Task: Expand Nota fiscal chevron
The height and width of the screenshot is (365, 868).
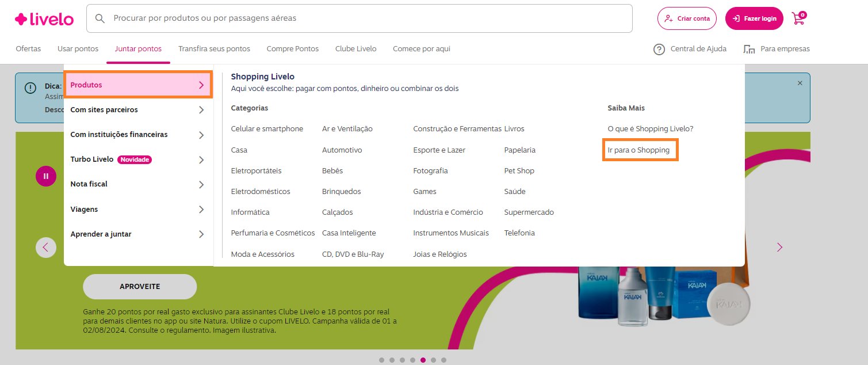Action: click(201, 184)
